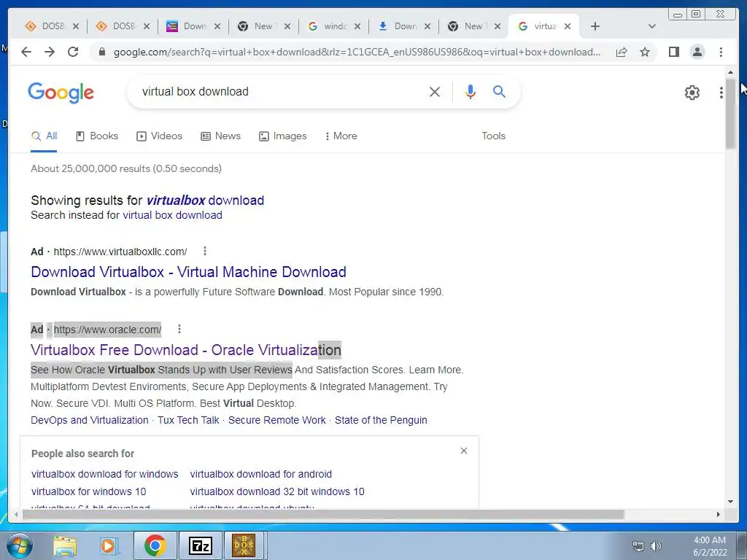Click the vertical scrollbar thumb

click(x=730, y=114)
